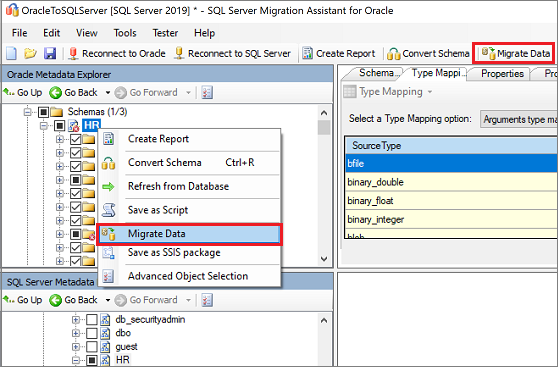Image resolution: width=558 pixels, height=367 pixels.
Task: Click object selection icon in SQL Server explorer toolbar
Action: pos(207,300)
